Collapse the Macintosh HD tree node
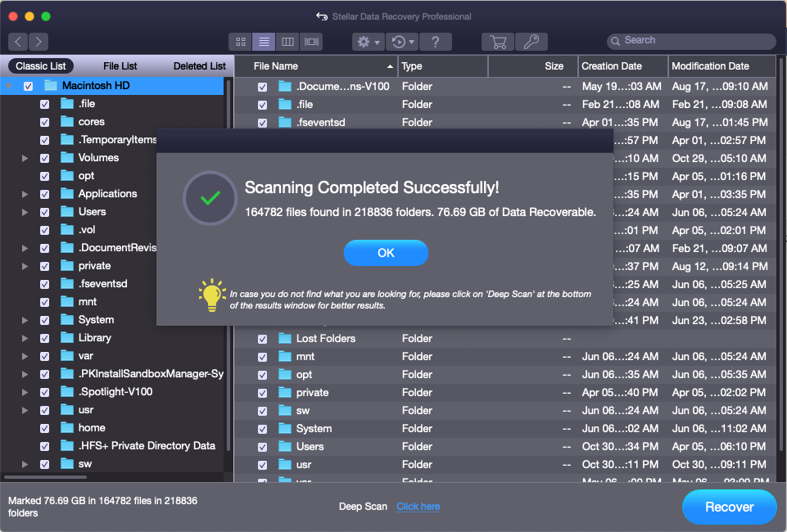The height and width of the screenshot is (532, 787). [9, 86]
